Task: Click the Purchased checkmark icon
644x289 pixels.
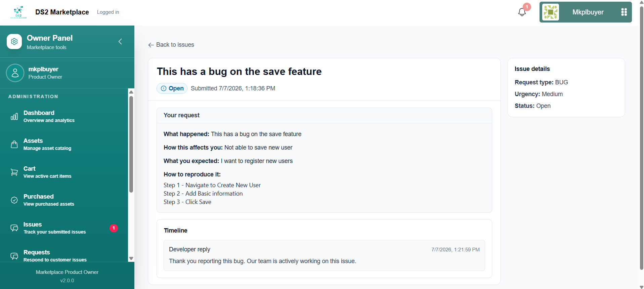Action: pos(14,200)
